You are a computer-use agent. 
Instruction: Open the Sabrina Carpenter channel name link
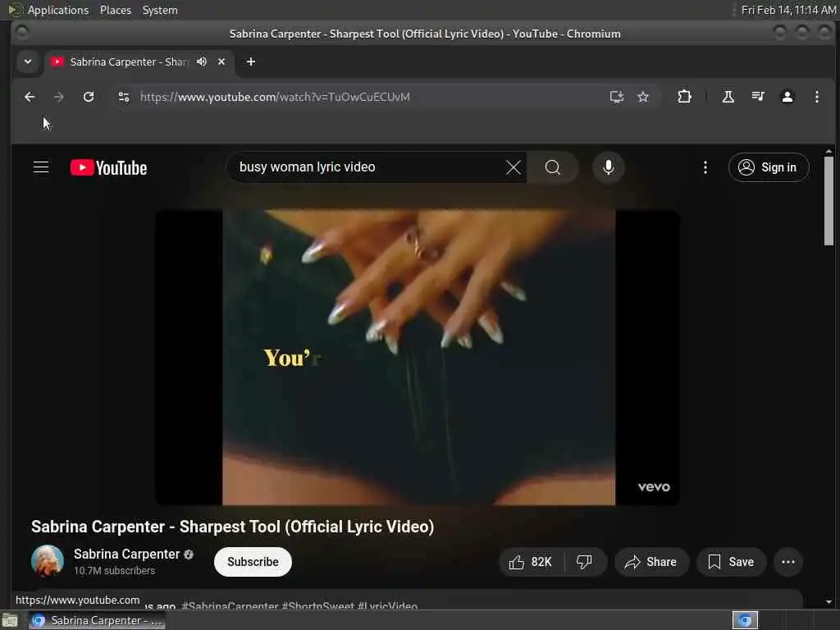click(126, 554)
